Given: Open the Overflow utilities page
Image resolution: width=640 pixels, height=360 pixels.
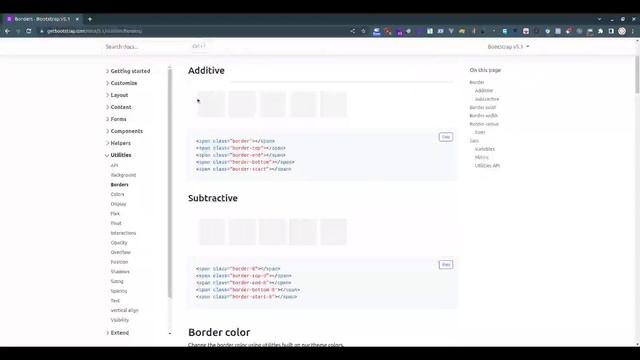Looking at the screenshot, I should [x=120, y=252].
